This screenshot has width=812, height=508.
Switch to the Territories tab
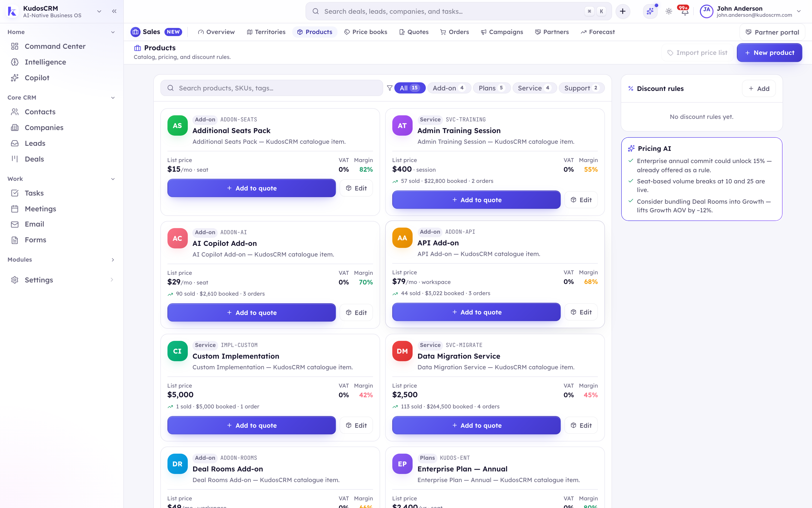(x=266, y=32)
